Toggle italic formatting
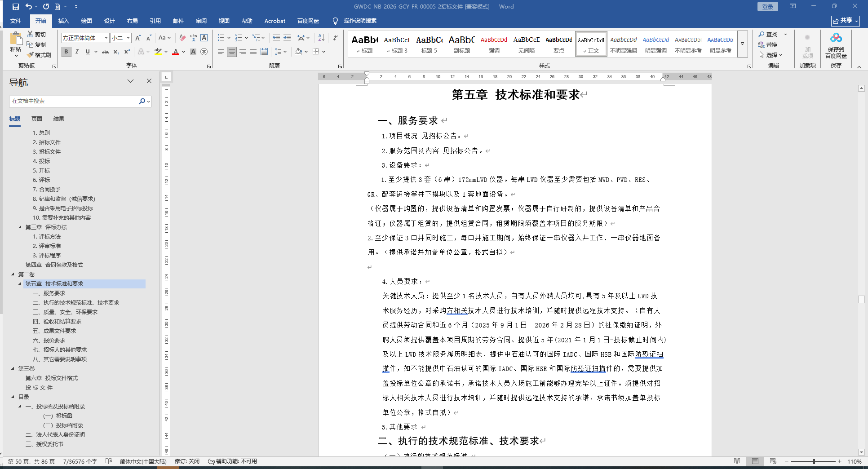The width and height of the screenshot is (868, 469). point(77,52)
